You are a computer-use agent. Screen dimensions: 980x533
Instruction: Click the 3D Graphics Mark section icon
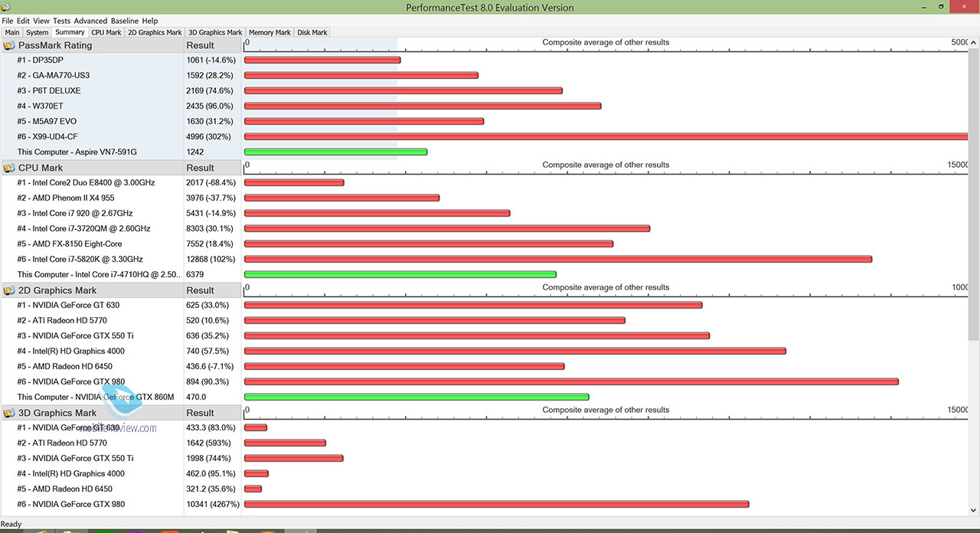[9, 413]
